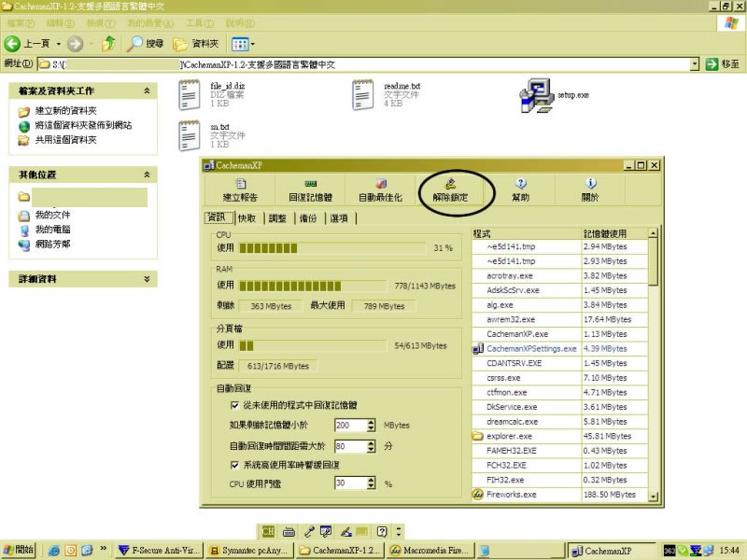This screenshot has width=747, height=560.
Task: Open the back button history dropdown arrow
Action: (x=59, y=44)
